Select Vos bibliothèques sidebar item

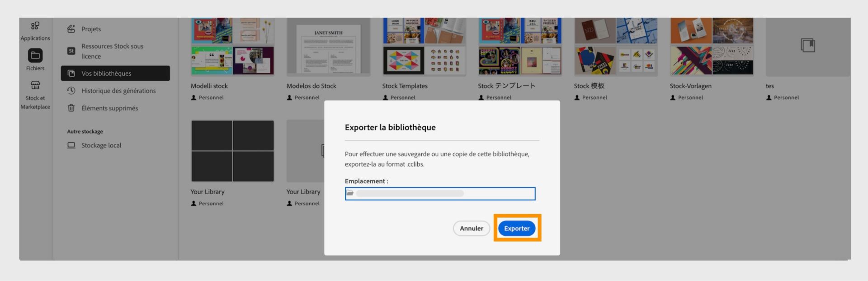[x=115, y=73]
